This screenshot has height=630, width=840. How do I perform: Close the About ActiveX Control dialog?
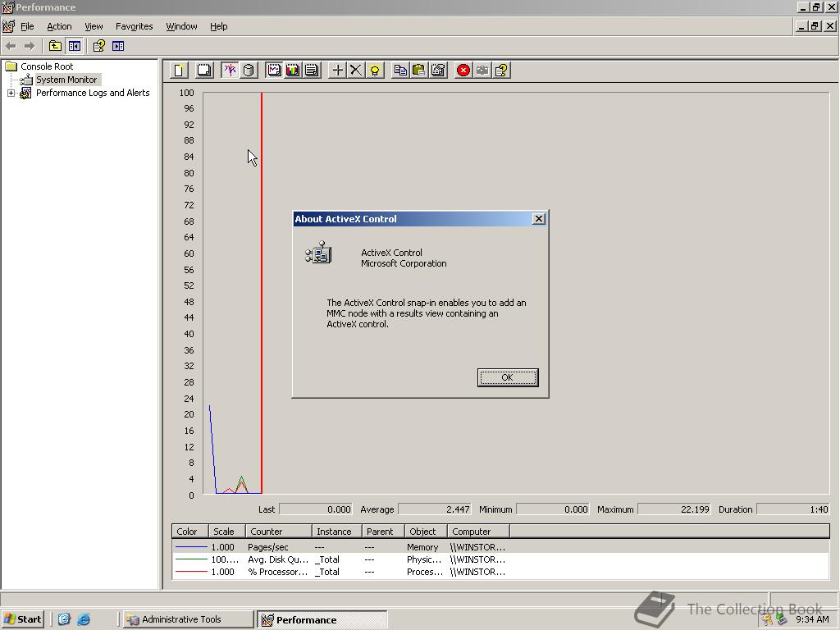539,218
